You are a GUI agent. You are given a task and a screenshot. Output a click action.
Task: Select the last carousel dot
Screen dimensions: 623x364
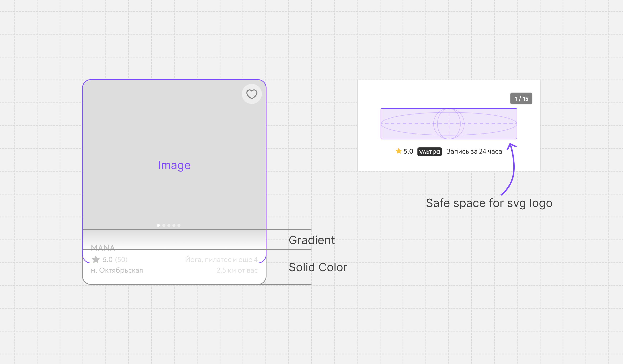[179, 225]
